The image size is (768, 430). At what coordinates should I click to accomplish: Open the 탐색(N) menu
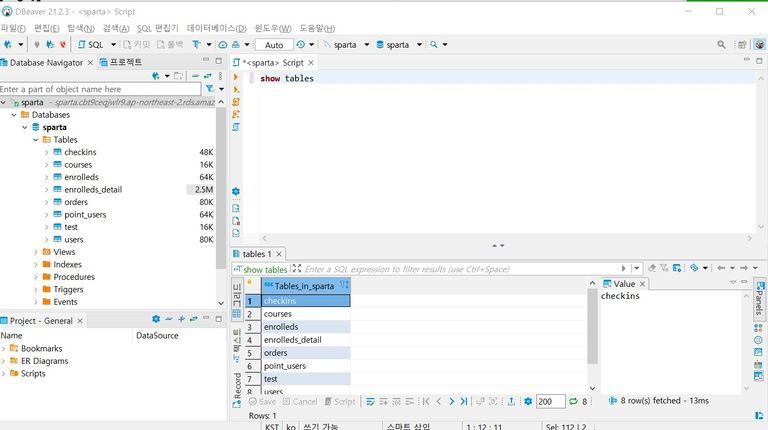point(81,28)
